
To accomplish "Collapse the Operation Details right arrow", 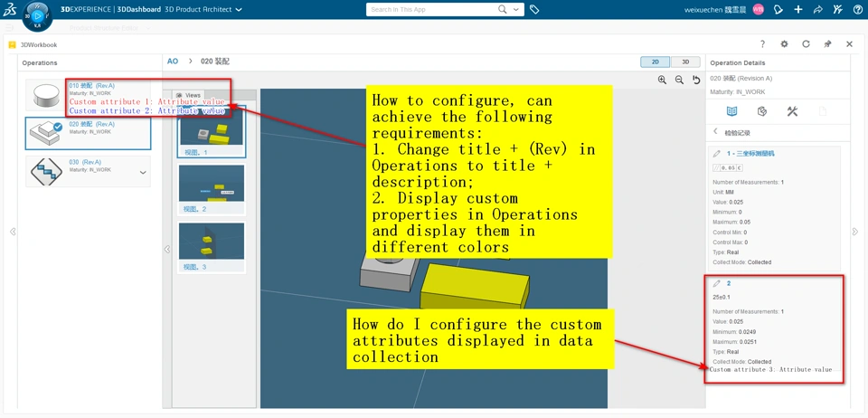I will click(854, 232).
